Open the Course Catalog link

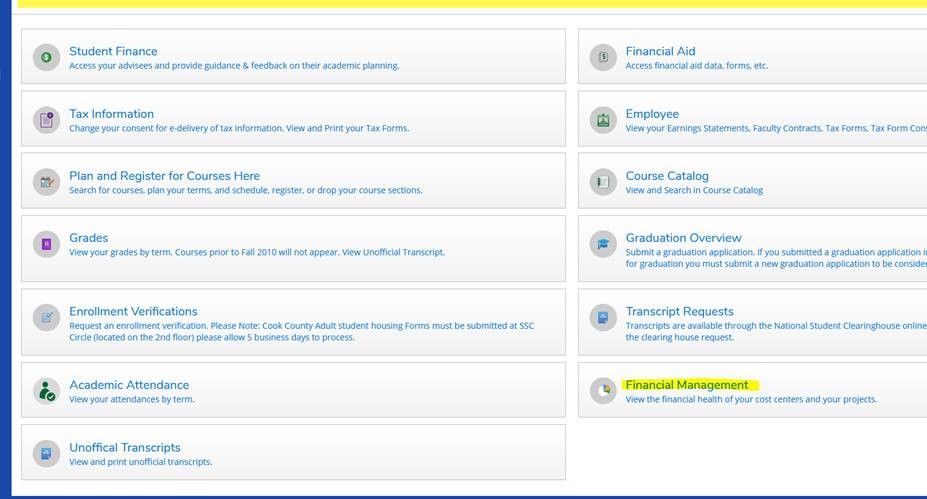667,176
